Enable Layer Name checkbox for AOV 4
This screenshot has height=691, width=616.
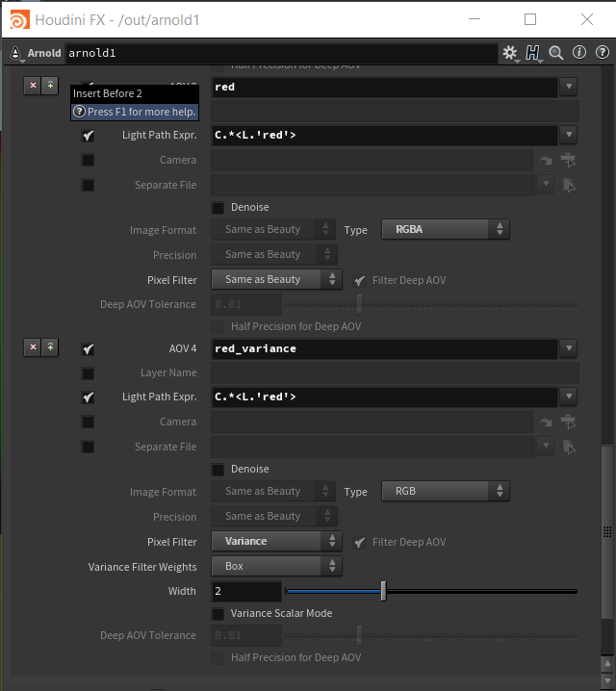click(x=89, y=372)
